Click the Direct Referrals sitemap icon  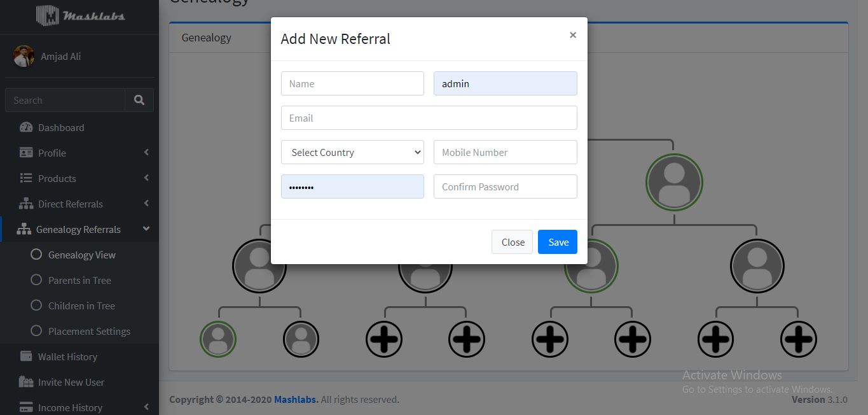[x=26, y=204]
